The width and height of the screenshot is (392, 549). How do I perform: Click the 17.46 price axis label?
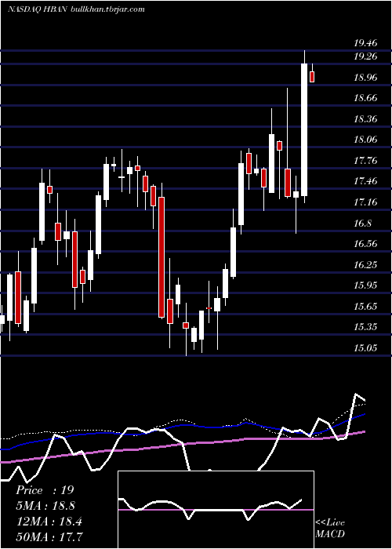pos(365,181)
